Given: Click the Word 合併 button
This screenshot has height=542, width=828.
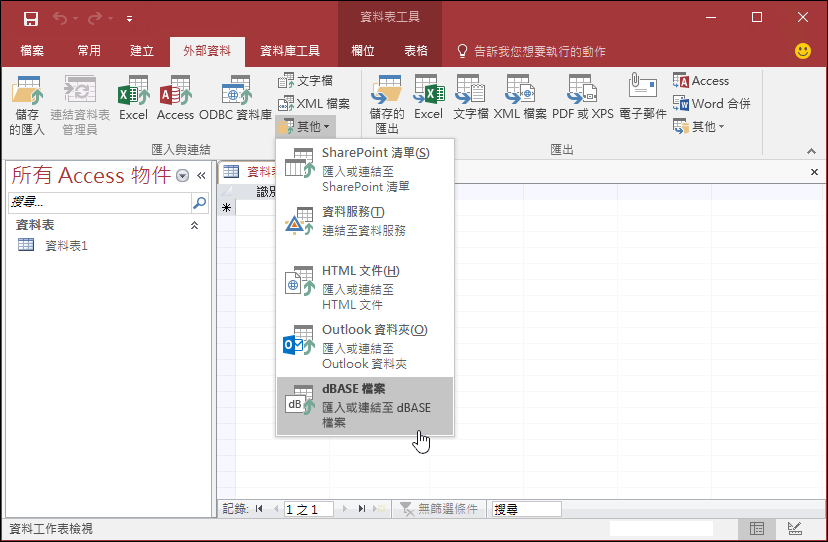Looking at the screenshot, I should [712, 104].
